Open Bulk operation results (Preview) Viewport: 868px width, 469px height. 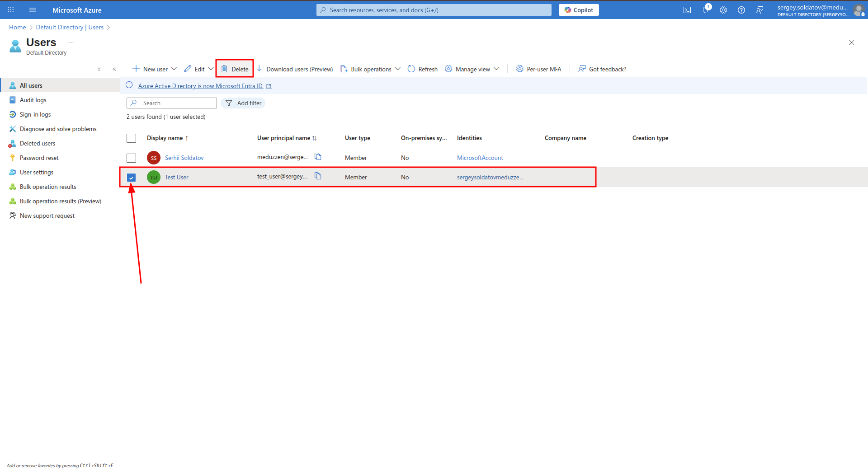(60, 201)
